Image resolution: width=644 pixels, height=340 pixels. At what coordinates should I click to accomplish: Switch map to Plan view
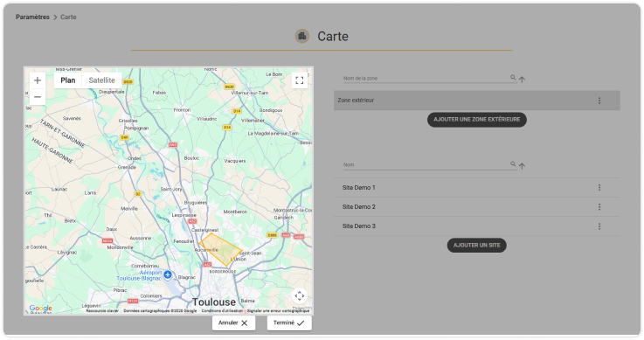coord(68,80)
